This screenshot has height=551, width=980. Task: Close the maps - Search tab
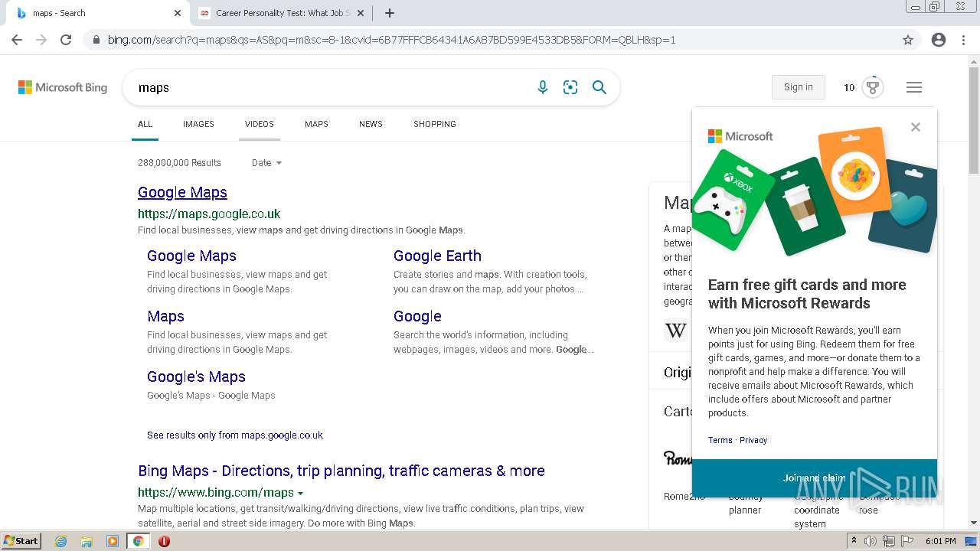click(178, 13)
